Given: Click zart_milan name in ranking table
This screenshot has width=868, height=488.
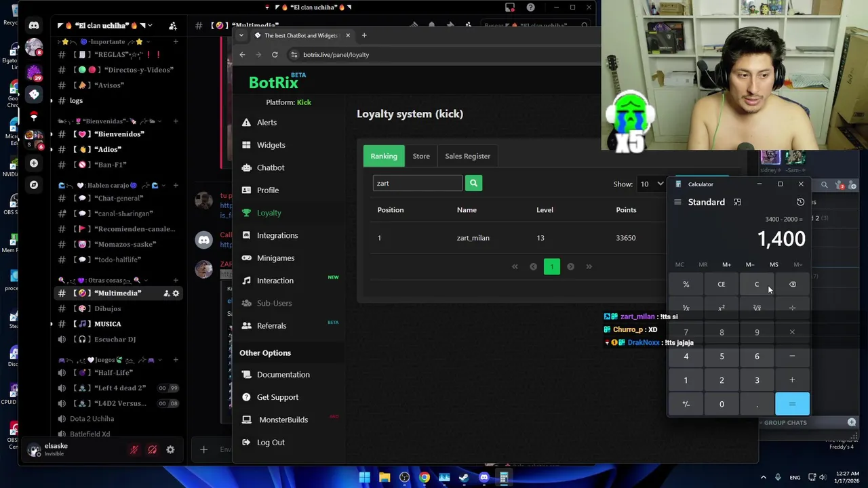Looking at the screenshot, I should coord(473,238).
